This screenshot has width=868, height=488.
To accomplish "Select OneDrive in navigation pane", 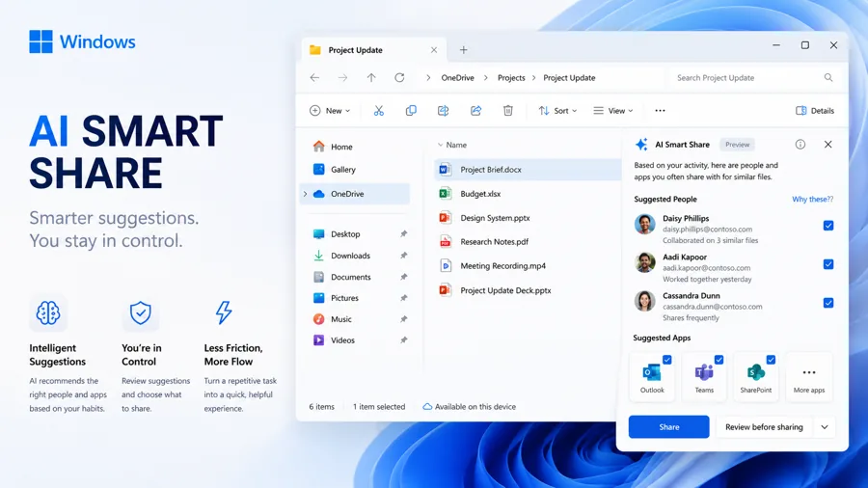I will (x=355, y=194).
